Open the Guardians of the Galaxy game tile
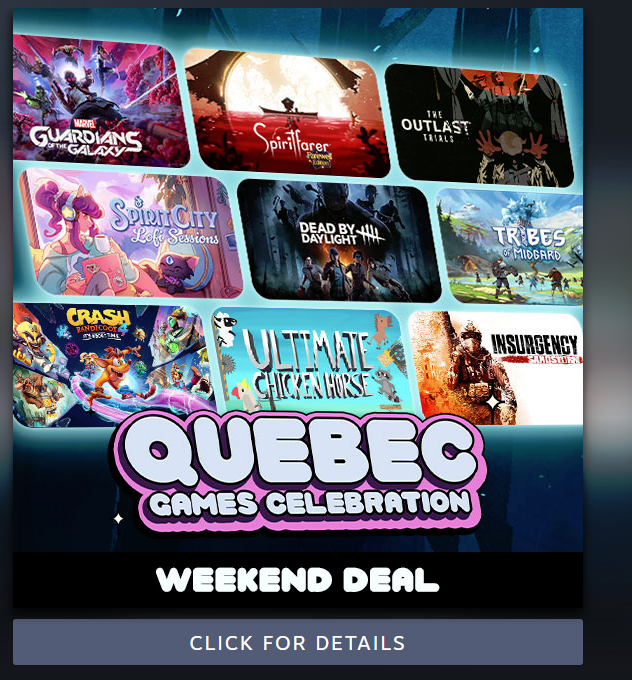 tap(101, 101)
